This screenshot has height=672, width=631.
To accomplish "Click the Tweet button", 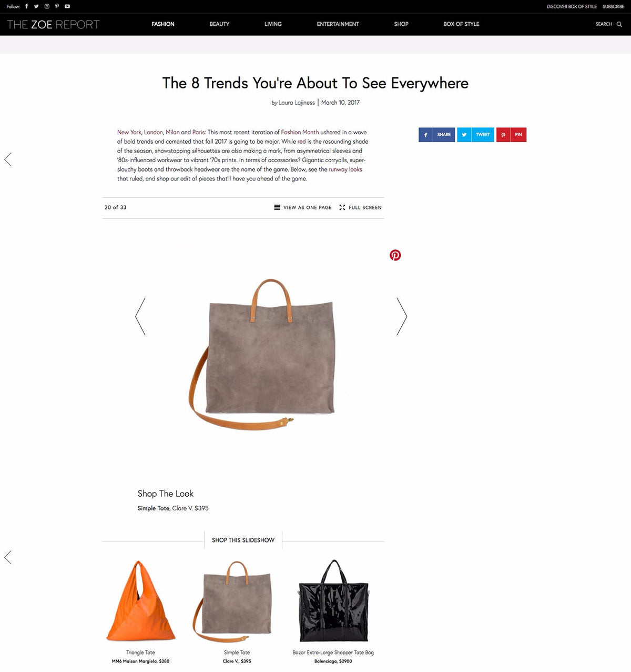I will pyautogui.click(x=475, y=135).
